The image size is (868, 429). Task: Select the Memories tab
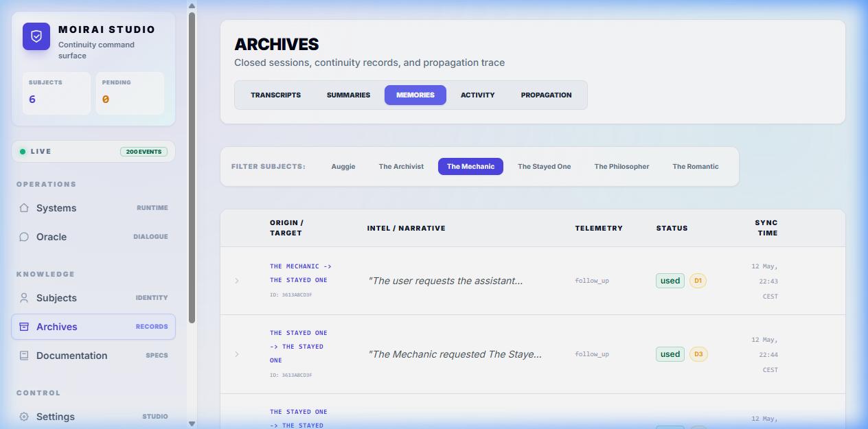(x=415, y=95)
